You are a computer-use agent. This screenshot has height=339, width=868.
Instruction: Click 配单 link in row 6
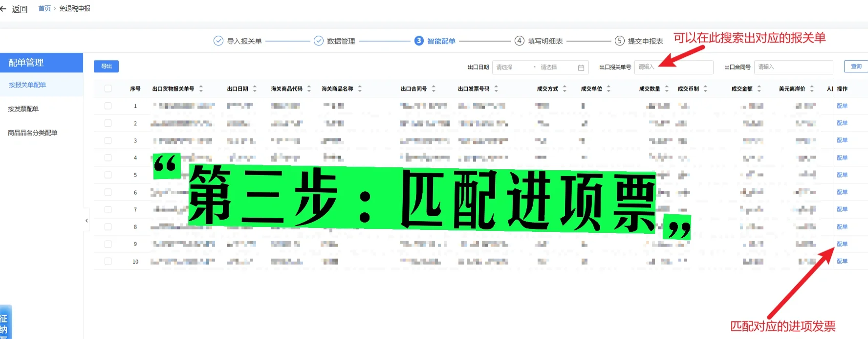pyautogui.click(x=842, y=192)
